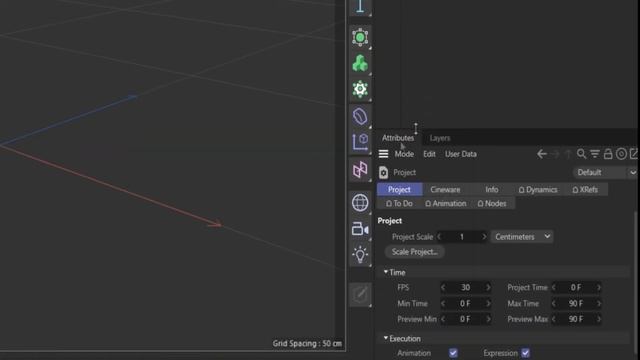
Task: Open the Volume Builder green icon
Action: click(x=360, y=63)
